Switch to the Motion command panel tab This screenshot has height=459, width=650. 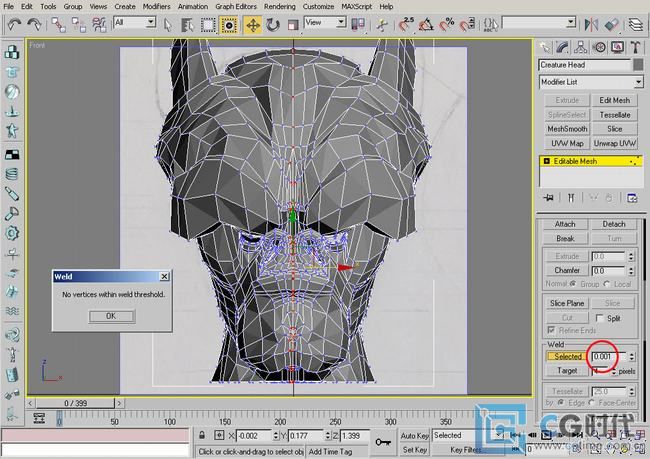point(599,47)
